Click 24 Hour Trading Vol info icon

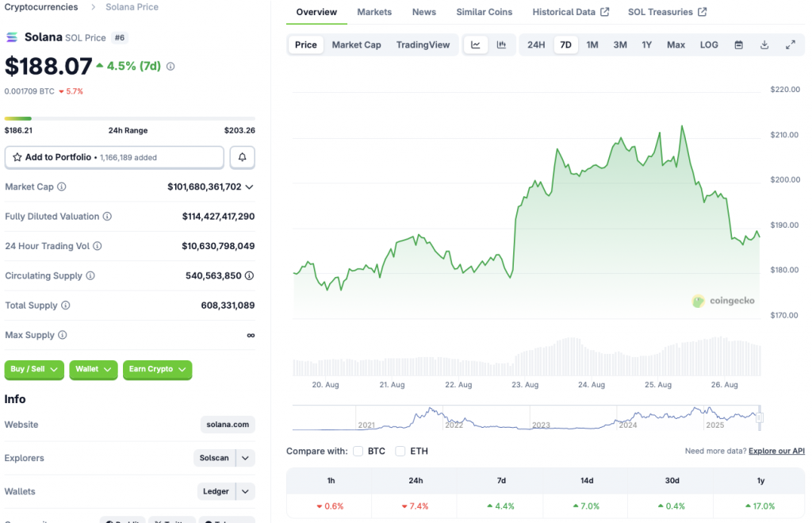coord(98,246)
